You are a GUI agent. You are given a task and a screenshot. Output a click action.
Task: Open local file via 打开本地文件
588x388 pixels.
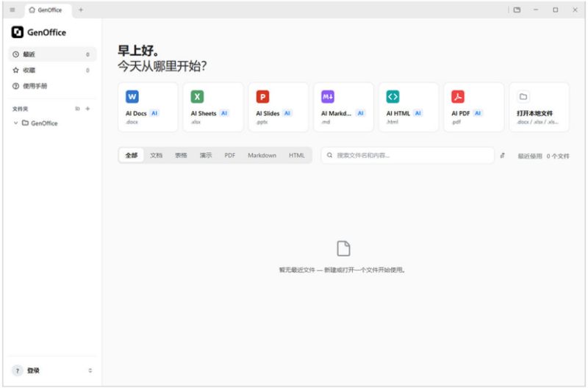539,107
